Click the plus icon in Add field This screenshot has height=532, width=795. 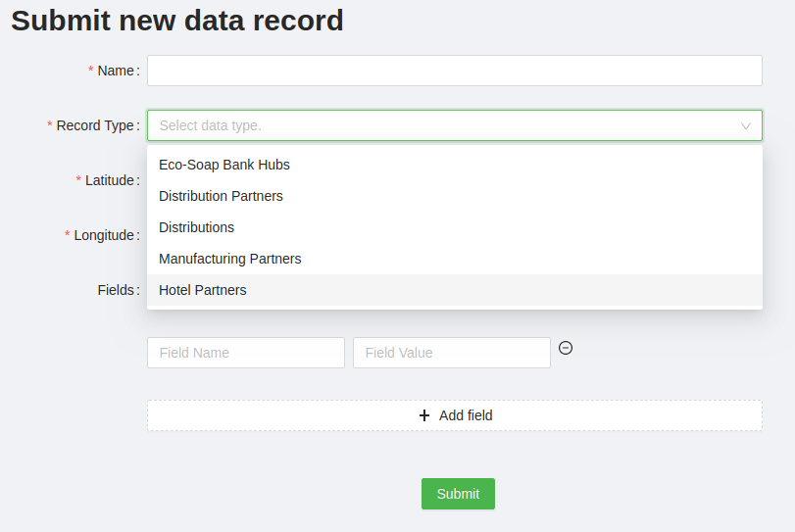pyautogui.click(x=424, y=415)
